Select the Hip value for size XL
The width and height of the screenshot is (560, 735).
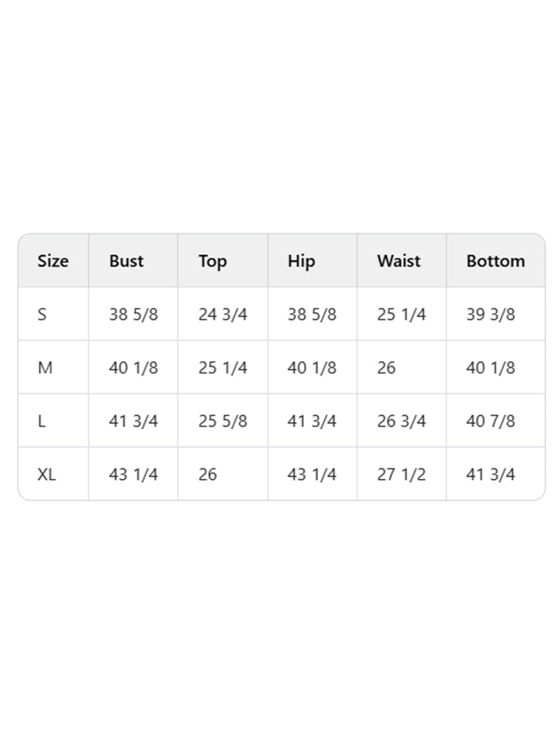(311, 474)
